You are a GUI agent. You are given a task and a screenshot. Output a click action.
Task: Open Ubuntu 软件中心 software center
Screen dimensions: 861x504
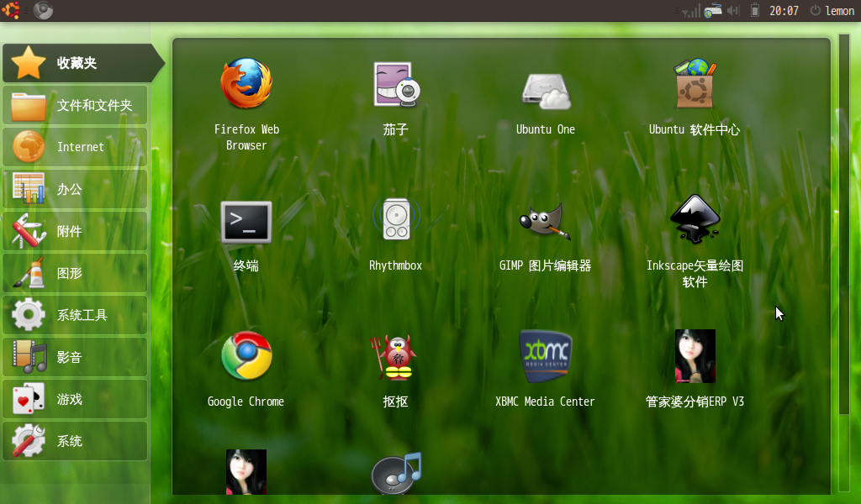695,84
